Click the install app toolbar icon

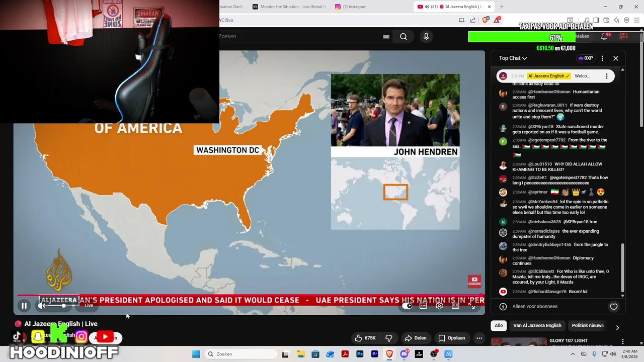tap(461, 20)
